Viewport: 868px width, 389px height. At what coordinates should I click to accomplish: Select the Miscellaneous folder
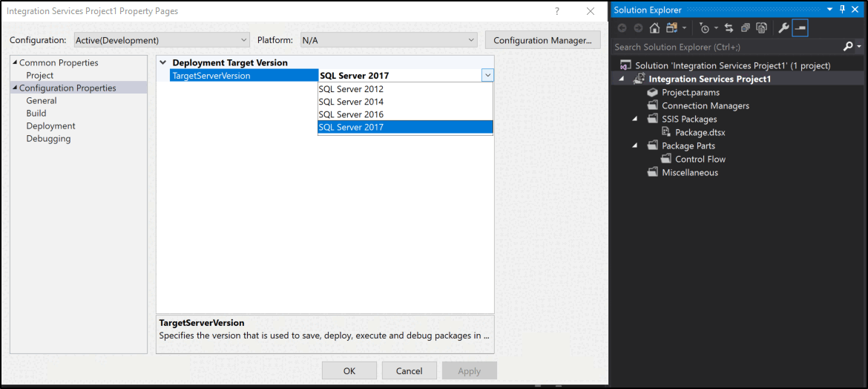(690, 172)
